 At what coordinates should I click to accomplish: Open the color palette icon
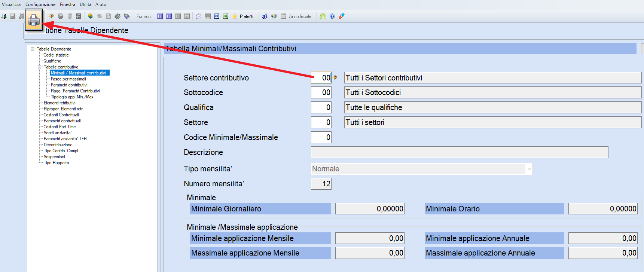tap(274, 16)
